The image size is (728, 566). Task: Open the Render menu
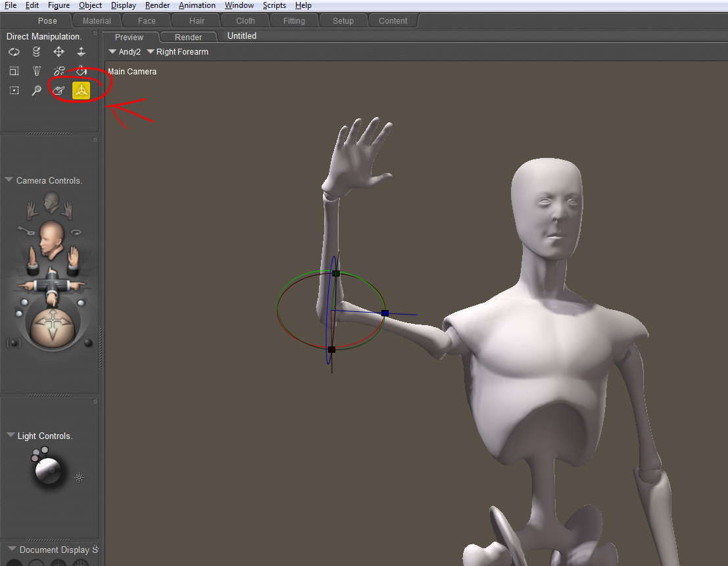(x=157, y=5)
